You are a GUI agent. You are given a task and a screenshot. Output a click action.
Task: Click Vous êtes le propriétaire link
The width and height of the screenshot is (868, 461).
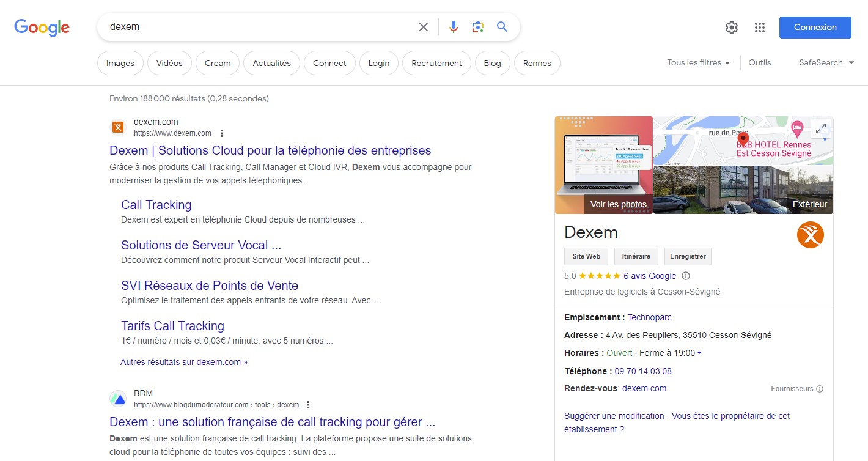coord(677,422)
